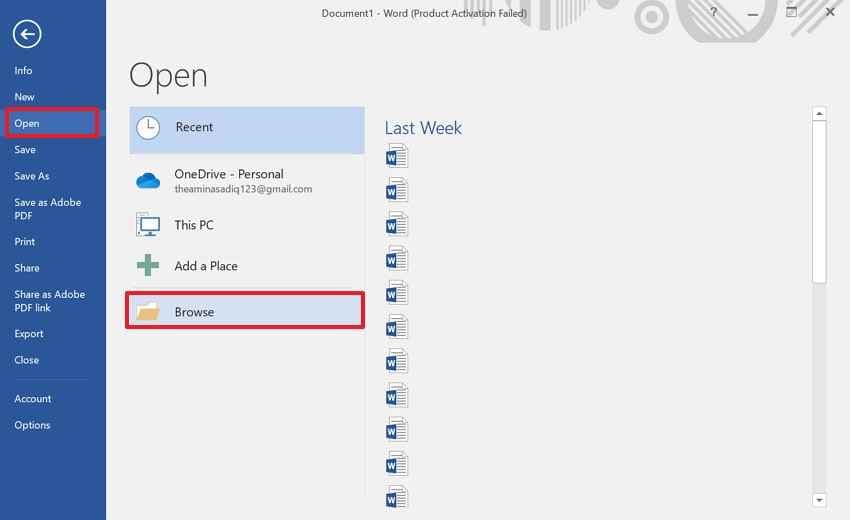Open the Share page in sidebar

tap(27, 268)
